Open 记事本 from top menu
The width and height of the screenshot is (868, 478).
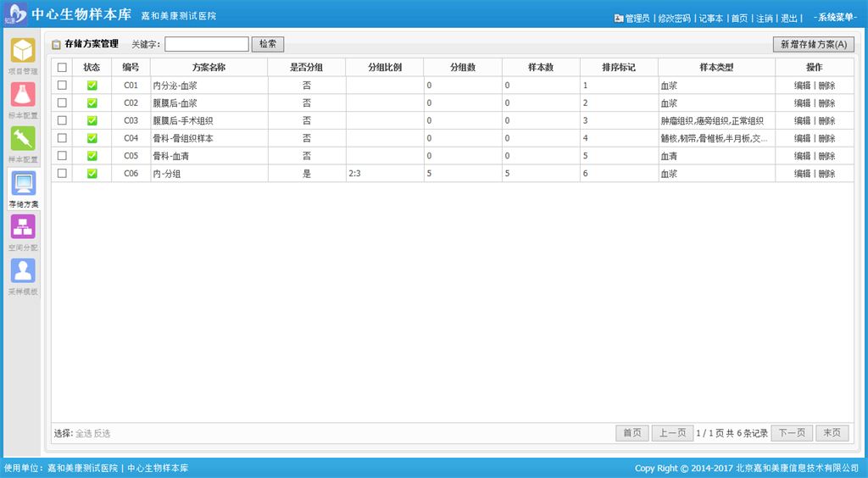point(710,18)
